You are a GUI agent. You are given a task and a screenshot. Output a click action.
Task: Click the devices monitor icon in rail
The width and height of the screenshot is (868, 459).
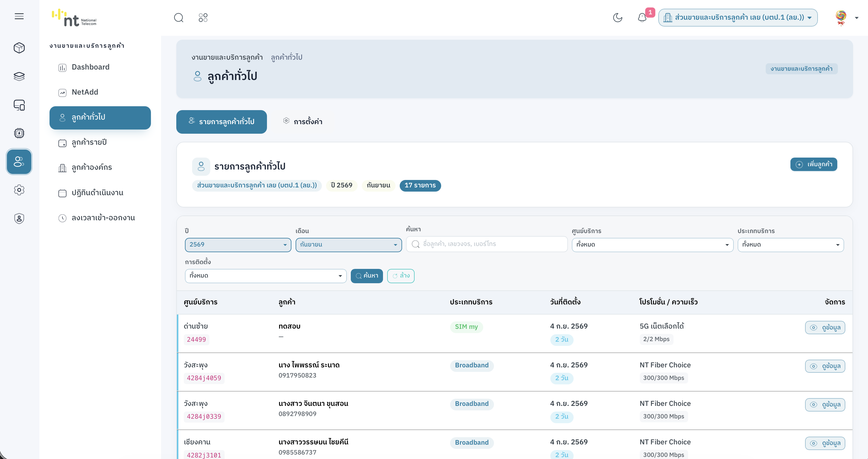tap(19, 105)
